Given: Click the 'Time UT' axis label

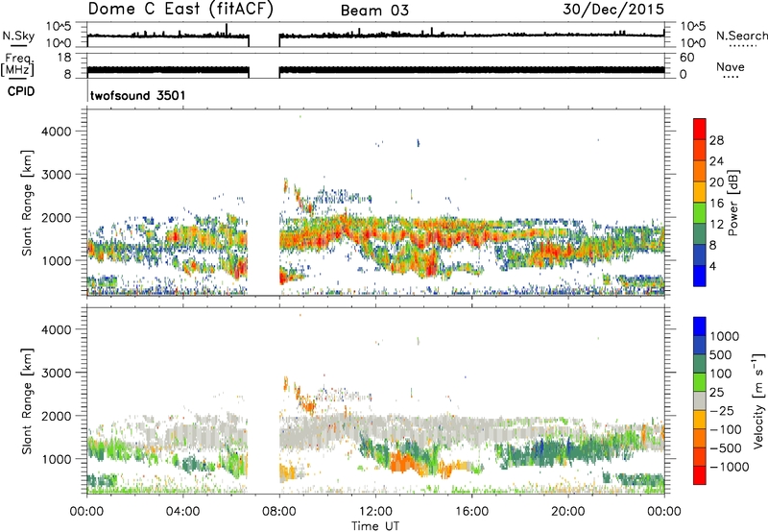Looking at the screenshot, I should pos(375,526).
